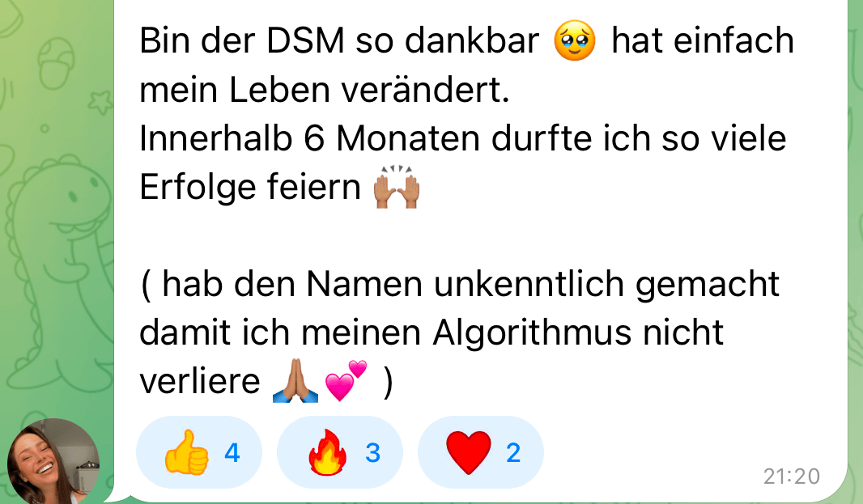Click the 21:20 message timestamp
863x504 pixels.
pyautogui.click(x=792, y=476)
